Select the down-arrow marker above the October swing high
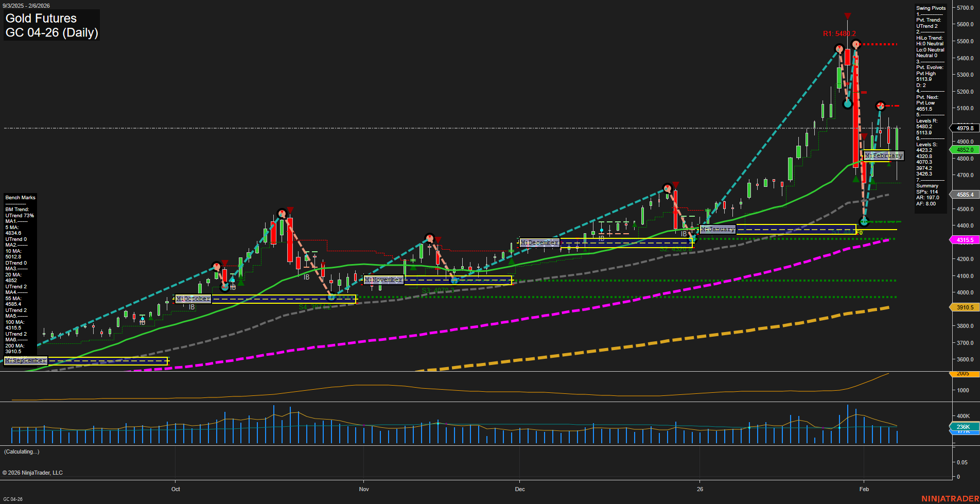This screenshot has height=504, width=980. coord(290,209)
